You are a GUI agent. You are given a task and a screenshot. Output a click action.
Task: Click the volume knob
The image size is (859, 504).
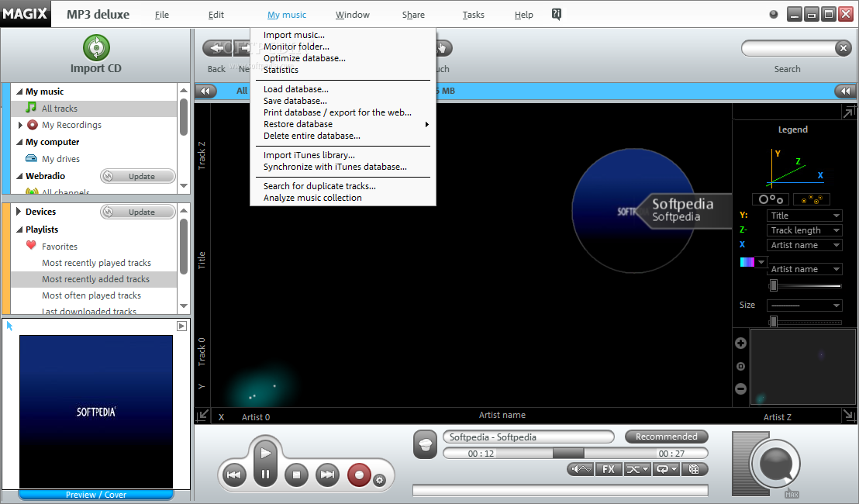click(x=775, y=464)
